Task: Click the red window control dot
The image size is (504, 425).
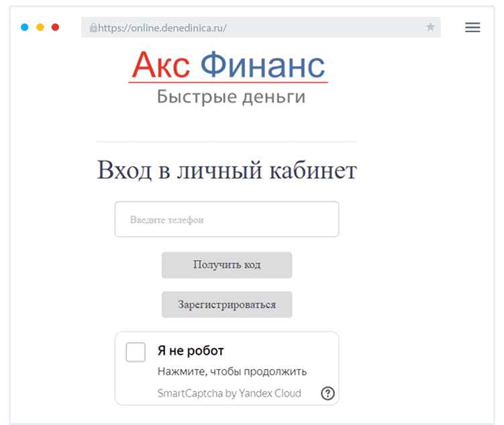Action: click(55, 28)
